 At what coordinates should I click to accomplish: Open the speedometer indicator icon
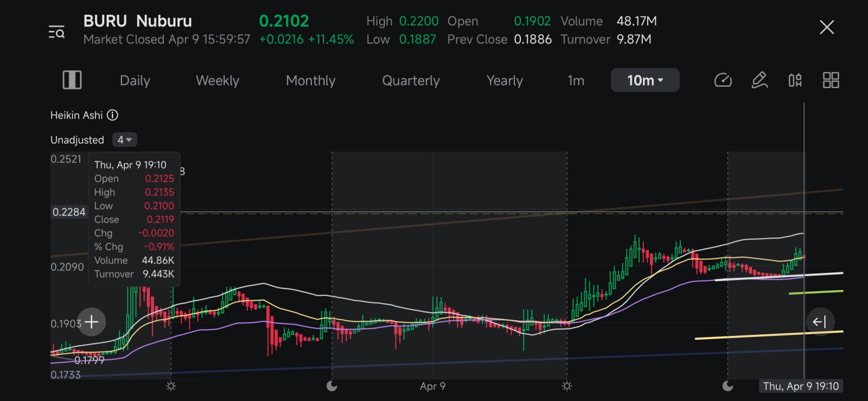click(x=723, y=80)
